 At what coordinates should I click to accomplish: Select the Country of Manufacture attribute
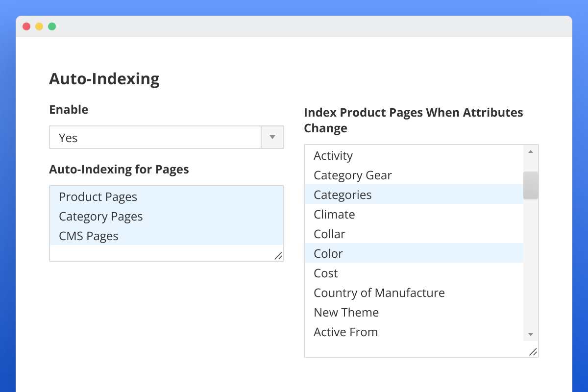click(379, 293)
